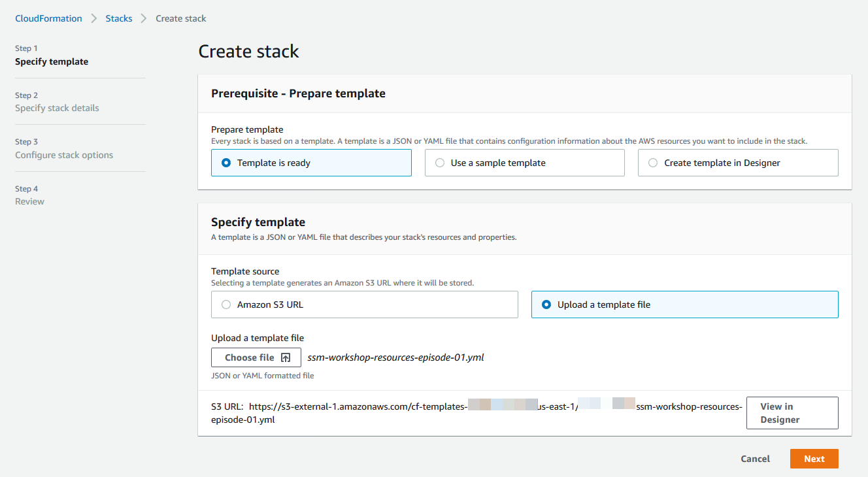This screenshot has height=477, width=868.
Task: Click chevron after Stacks breadcrumb
Action: [x=144, y=18]
